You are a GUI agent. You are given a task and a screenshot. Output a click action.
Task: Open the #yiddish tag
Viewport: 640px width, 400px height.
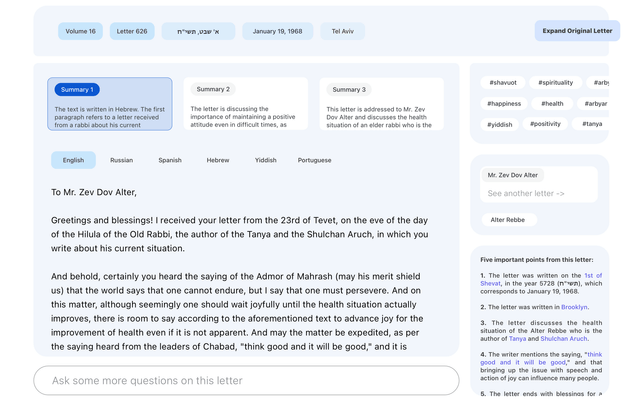(500, 124)
